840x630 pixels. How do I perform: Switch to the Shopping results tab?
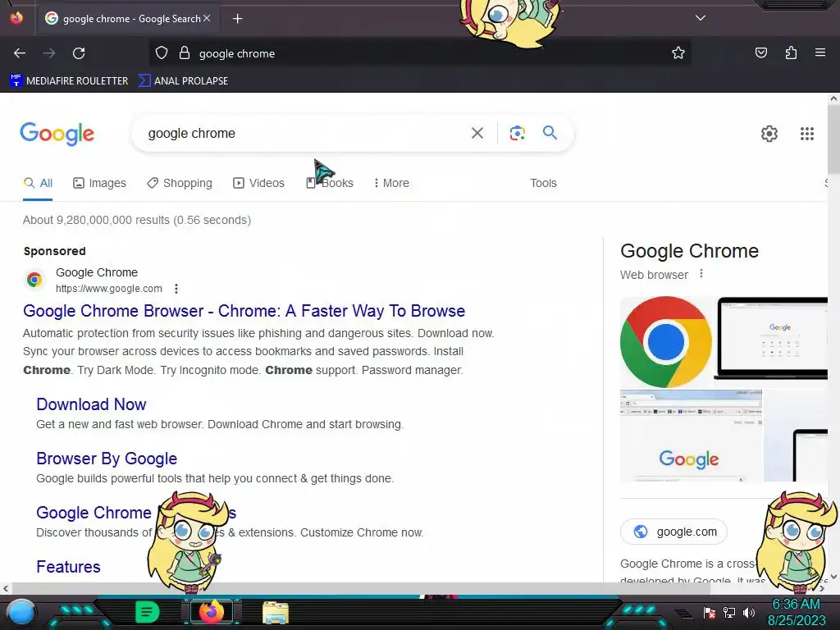[180, 183]
